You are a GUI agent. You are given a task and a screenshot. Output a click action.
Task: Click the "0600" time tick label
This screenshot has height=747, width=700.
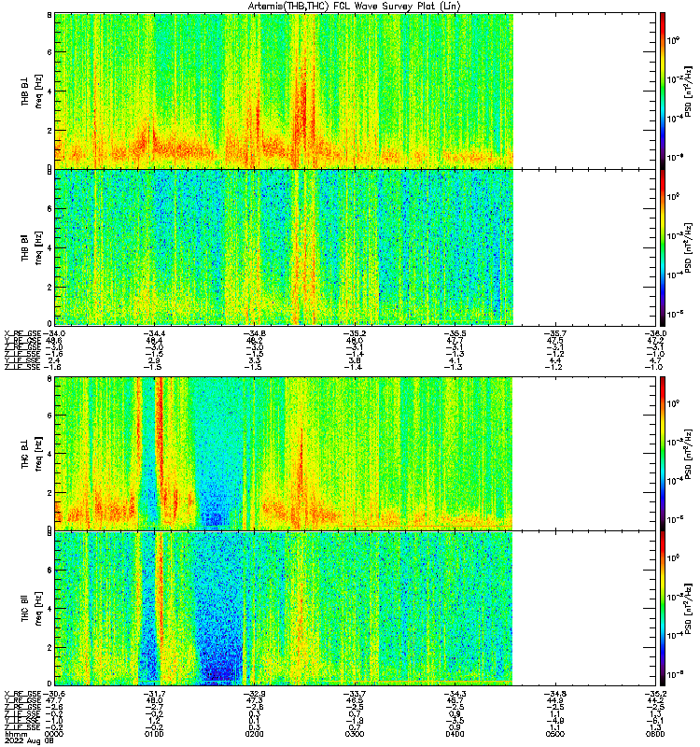pyautogui.click(x=655, y=734)
